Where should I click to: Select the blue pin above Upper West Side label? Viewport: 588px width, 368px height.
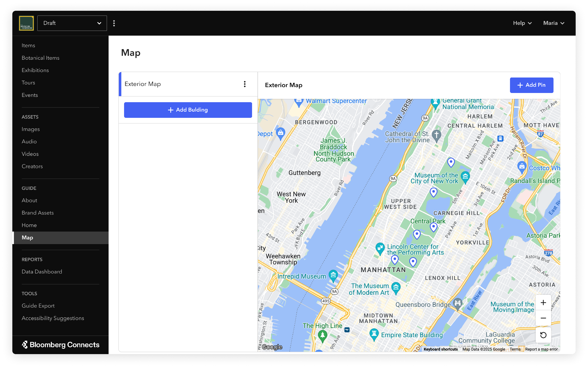(x=433, y=192)
